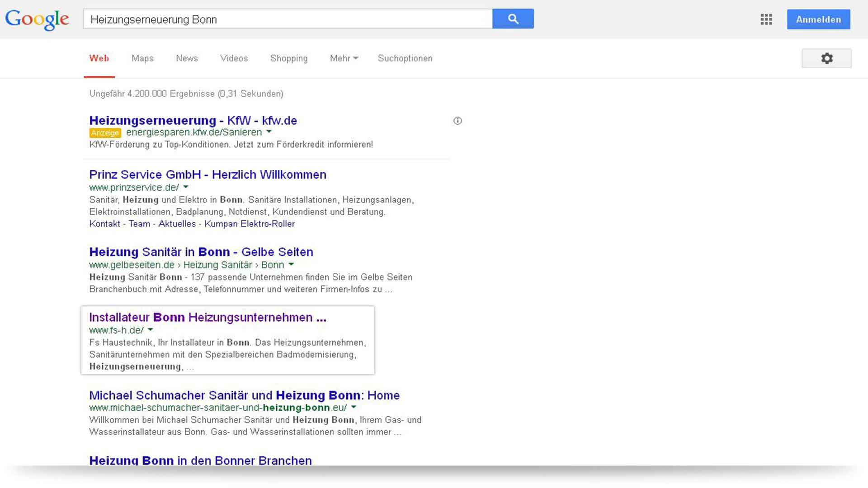Open the Suchoptionen search tools
This screenshot has width=868, height=488.
405,58
